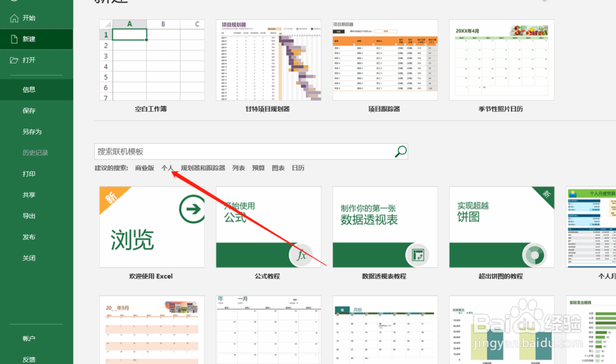Click the 欢迎使用 Excel label

point(151,277)
